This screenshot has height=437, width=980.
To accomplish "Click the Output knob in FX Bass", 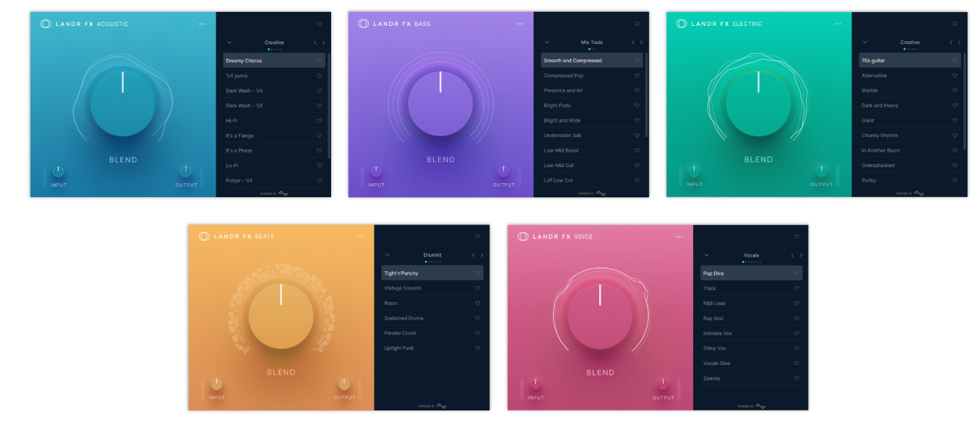I will coord(503,171).
